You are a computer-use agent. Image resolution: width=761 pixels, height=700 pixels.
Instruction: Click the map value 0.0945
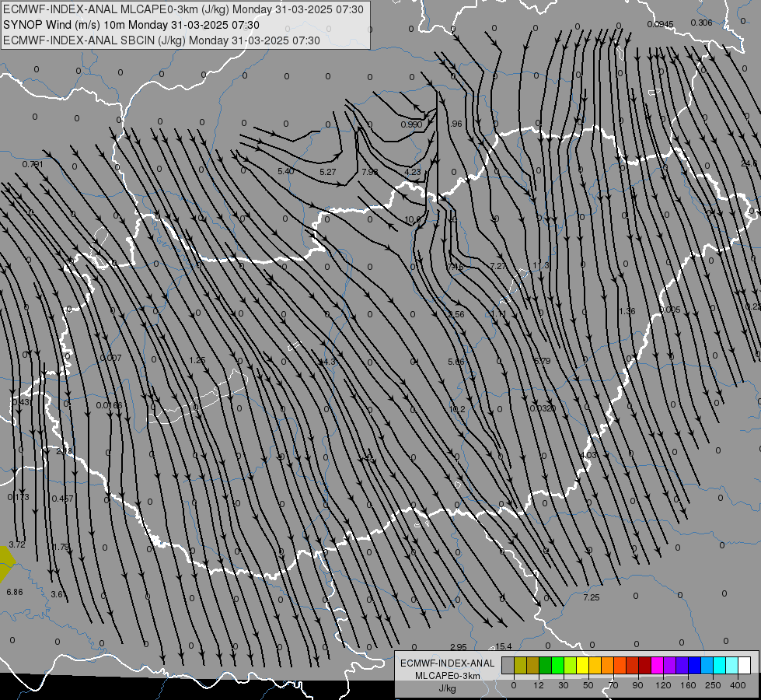click(x=660, y=24)
